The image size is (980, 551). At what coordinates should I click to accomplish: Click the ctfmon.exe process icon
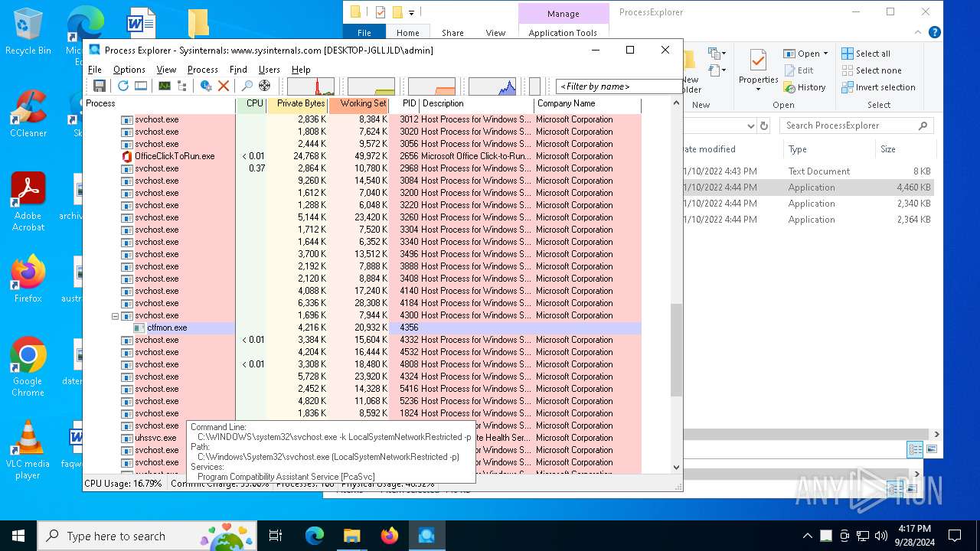139,328
